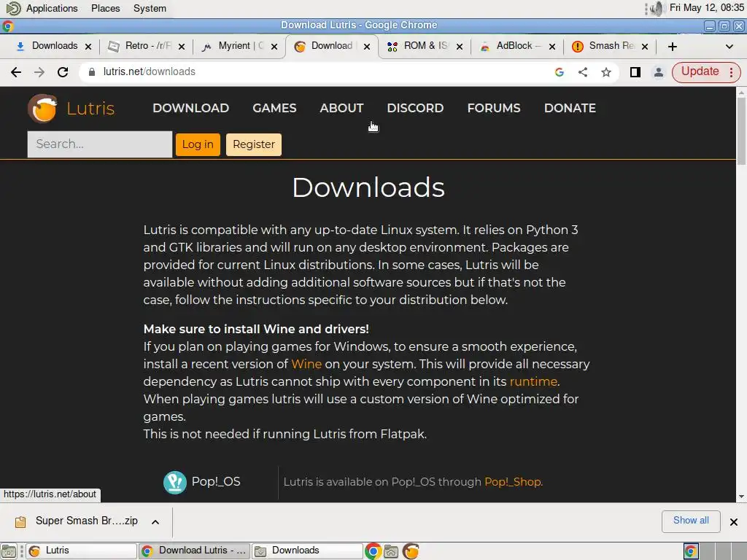The width and height of the screenshot is (747, 560).
Task: Click the address bar URL
Action: click(149, 72)
